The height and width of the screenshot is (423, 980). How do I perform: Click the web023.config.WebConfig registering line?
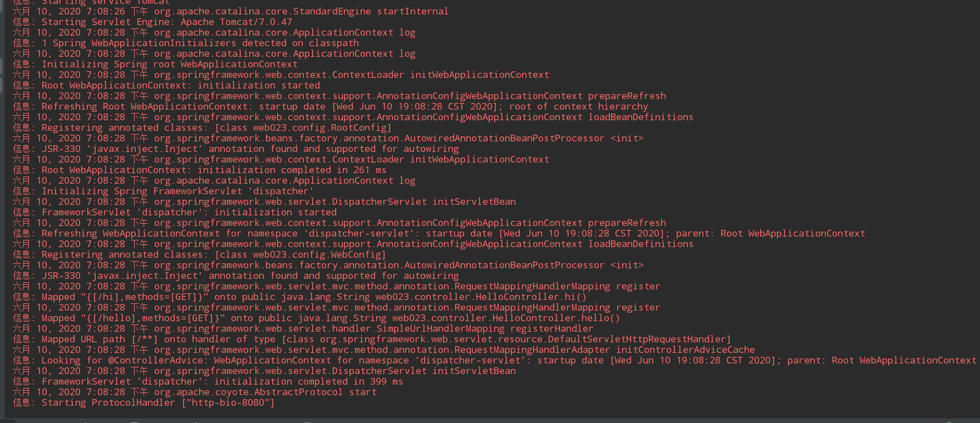point(200,254)
